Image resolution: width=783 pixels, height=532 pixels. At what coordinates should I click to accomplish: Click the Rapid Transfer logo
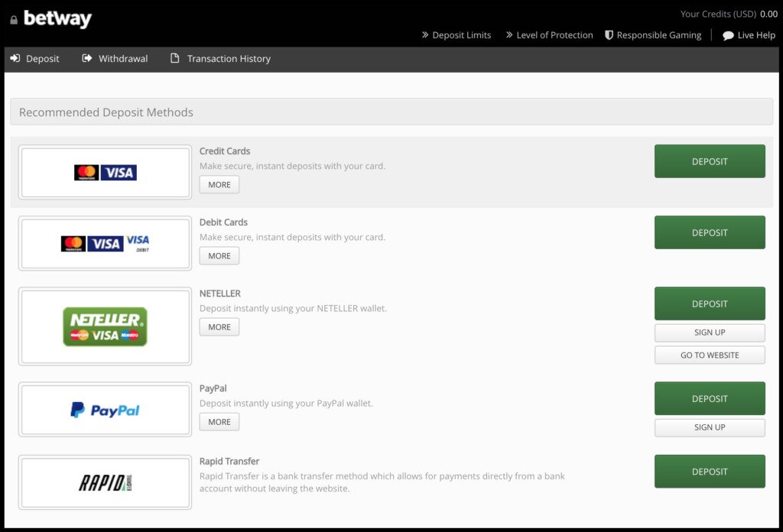pos(105,482)
